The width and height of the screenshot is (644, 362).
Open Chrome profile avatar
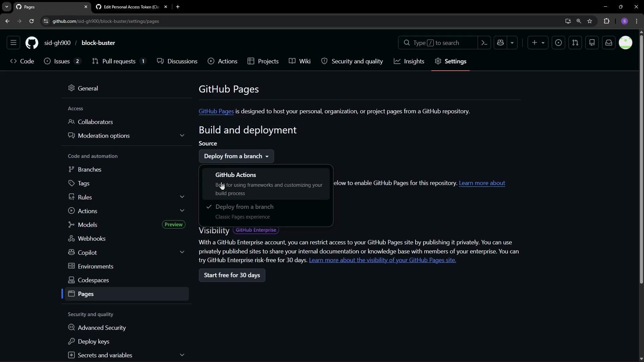[625, 21]
